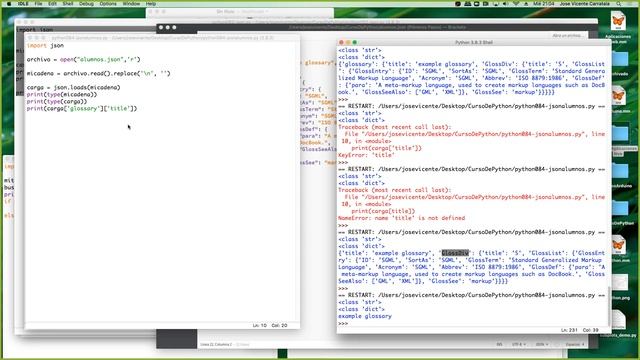Click the editor status 'Ln: 10'

[260, 325]
